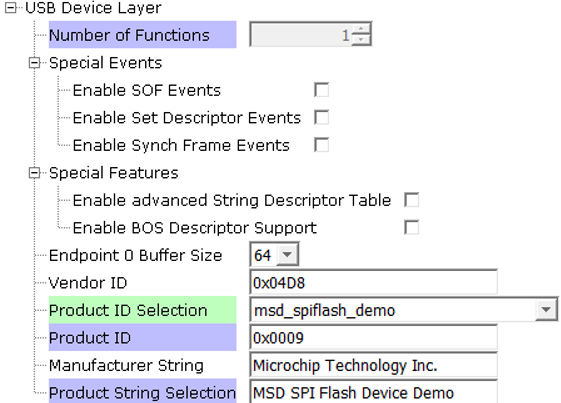Image resolution: width=561 pixels, height=403 pixels.
Task: Open the Endpoint 0 Buffer Size dropdown
Action: point(287,255)
